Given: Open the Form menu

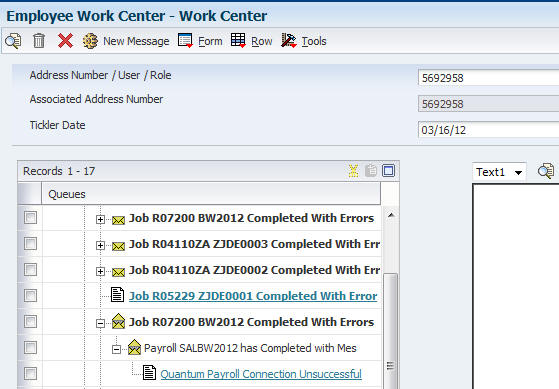Looking at the screenshot, I should tap(200, 41).
